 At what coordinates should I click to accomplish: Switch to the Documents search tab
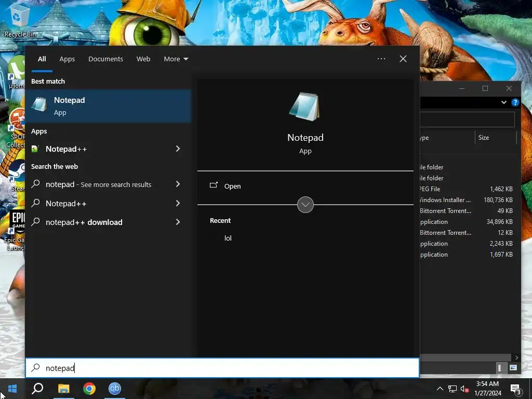(105, 59)
